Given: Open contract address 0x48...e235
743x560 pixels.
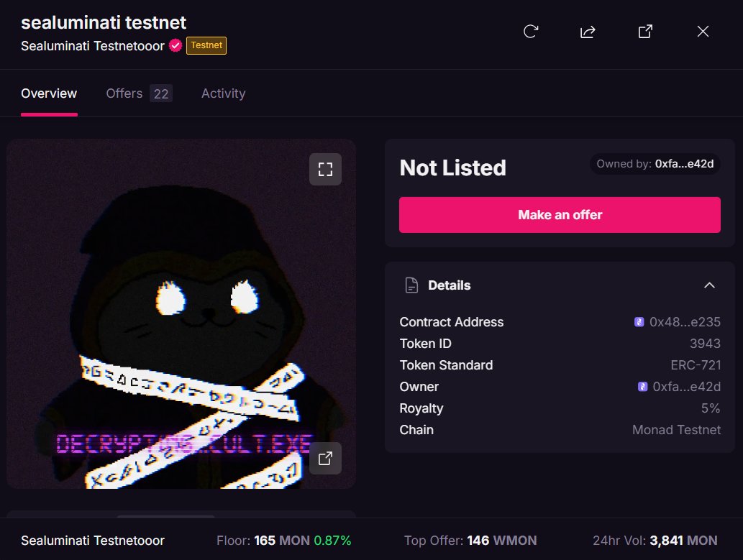Looking at the screenshot, I should (685, 322).
